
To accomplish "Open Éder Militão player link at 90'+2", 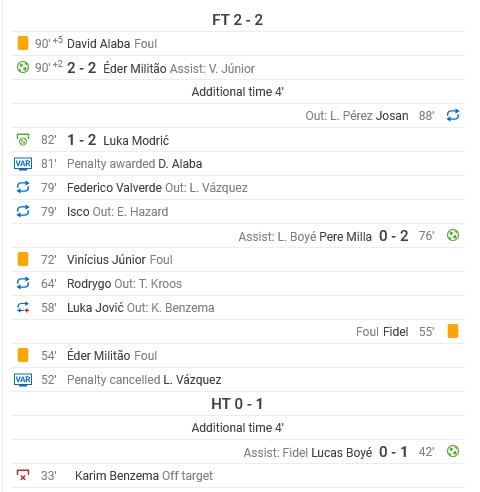I will [x=135, y=68].
